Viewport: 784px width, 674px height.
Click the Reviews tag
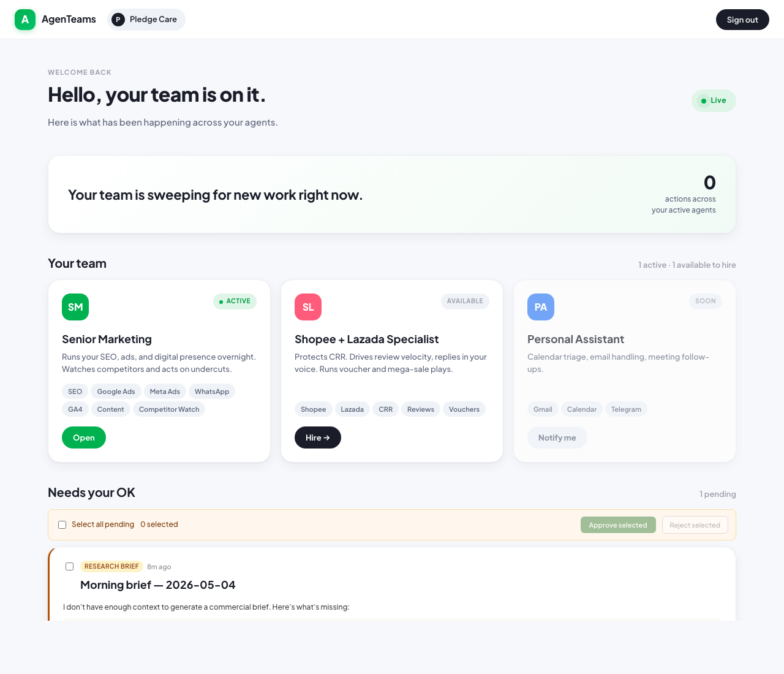tap(421, 409)
